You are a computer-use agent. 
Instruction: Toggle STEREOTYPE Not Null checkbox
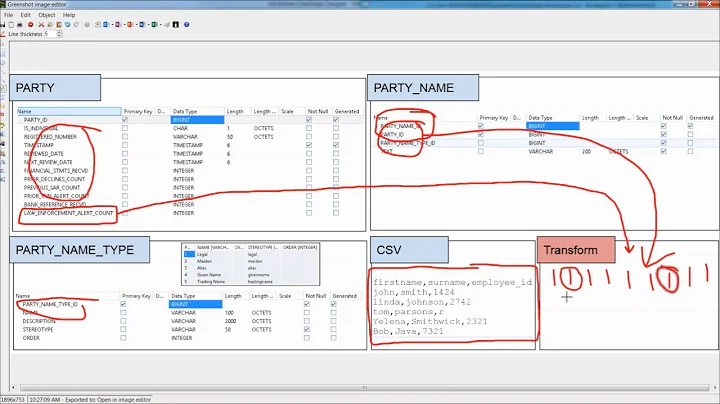coord(307,330)
